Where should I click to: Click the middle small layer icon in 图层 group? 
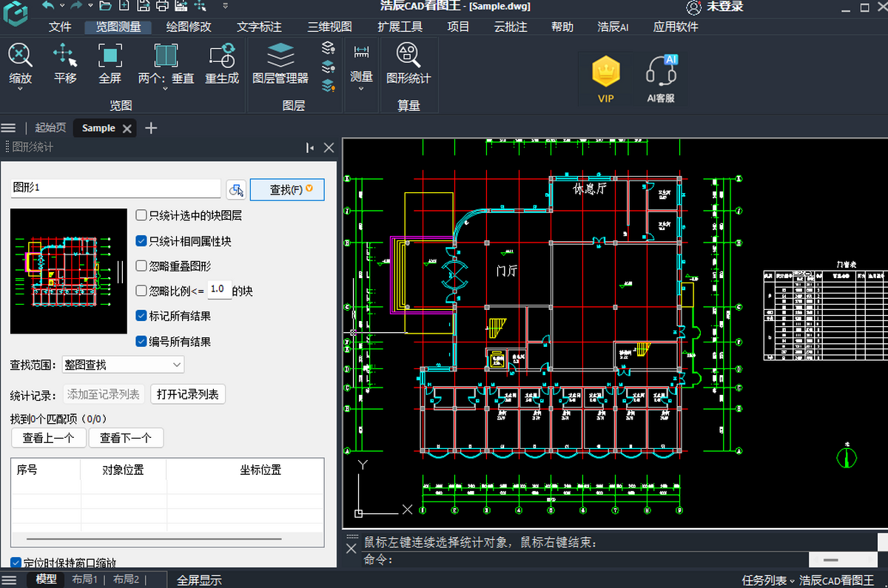coord(329,67)
